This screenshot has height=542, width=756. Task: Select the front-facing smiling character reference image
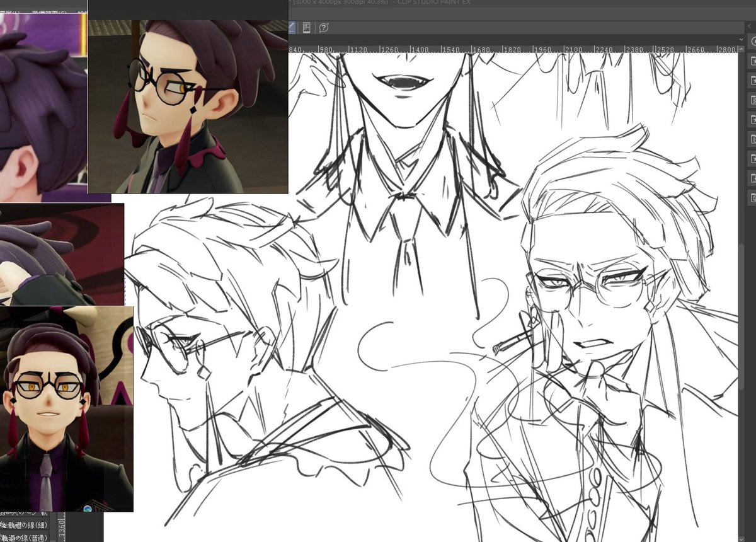[x=66, y=408]
